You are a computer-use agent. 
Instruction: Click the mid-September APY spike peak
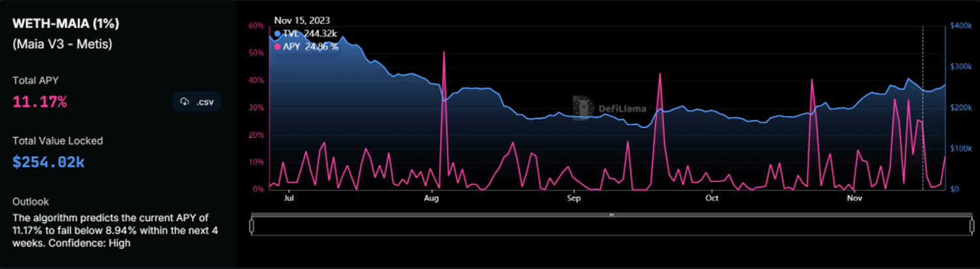pyautogui.click(x=660, y=74)
